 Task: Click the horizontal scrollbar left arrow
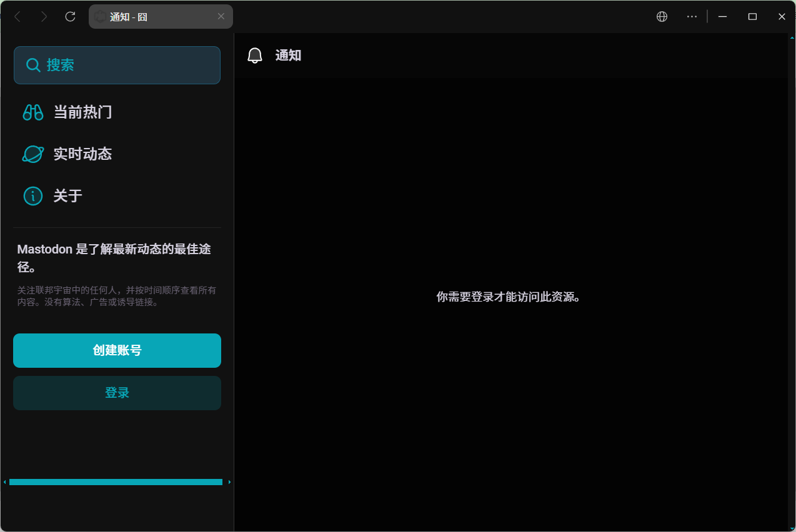pos(5,482)
